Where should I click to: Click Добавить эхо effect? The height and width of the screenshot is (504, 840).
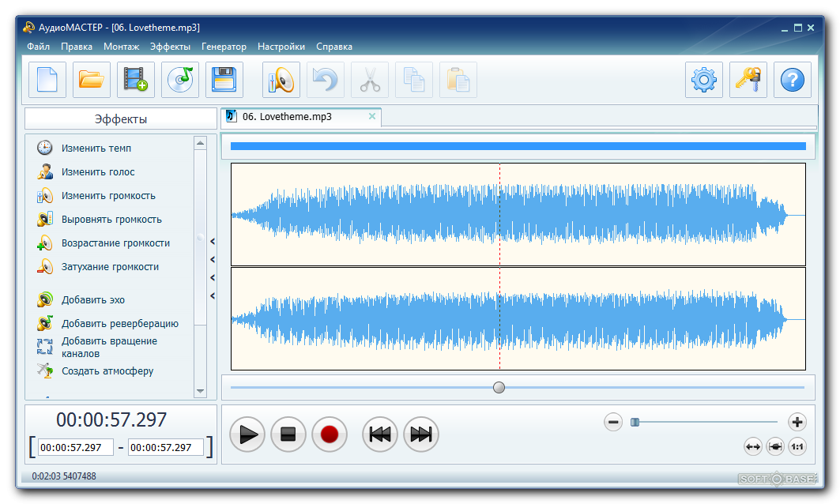[93, 300]
